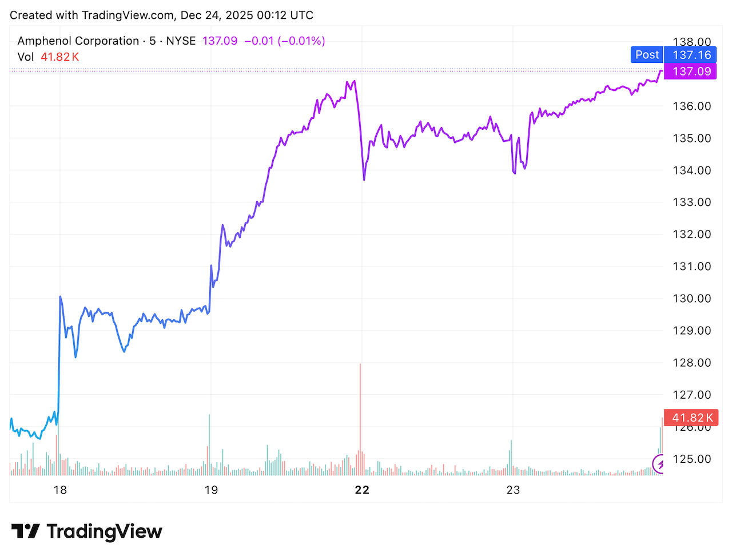This screenshot has width=732, height=560.
Task: Click the −0.01 (−0.01%) change value
Action: click(285, 41)
